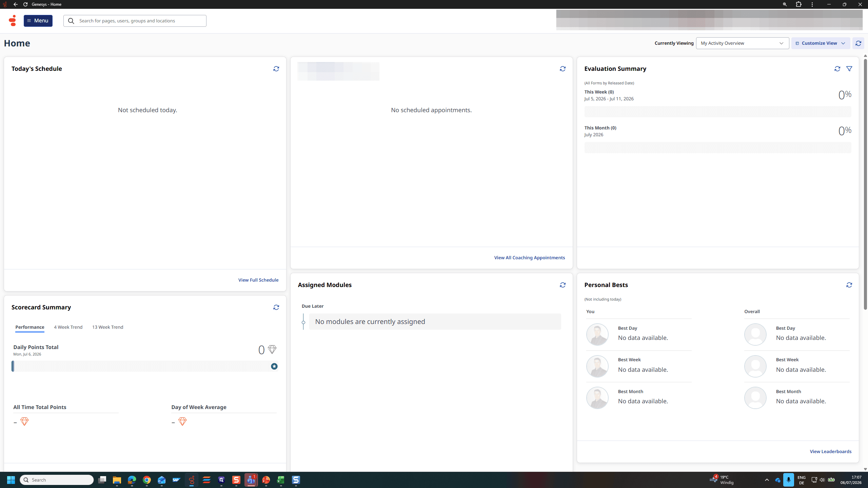868x488 pixels.
Task: Refresh the entire Home view
Action: (858, 43)
